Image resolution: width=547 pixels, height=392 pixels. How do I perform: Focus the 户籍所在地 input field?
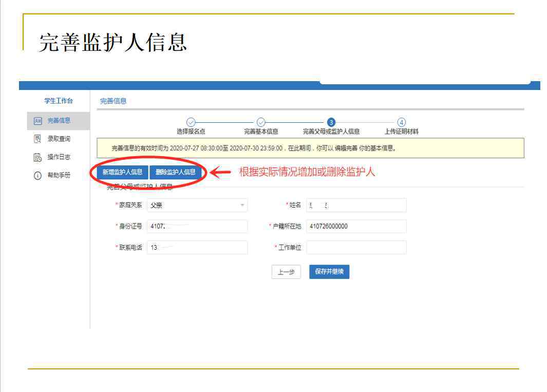click(x=356, y=226)
